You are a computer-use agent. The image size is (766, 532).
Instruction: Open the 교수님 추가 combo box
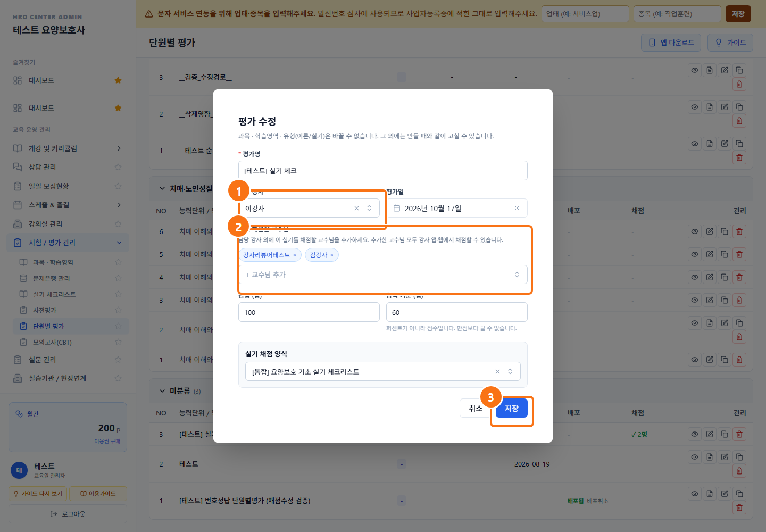pos(383,275)
